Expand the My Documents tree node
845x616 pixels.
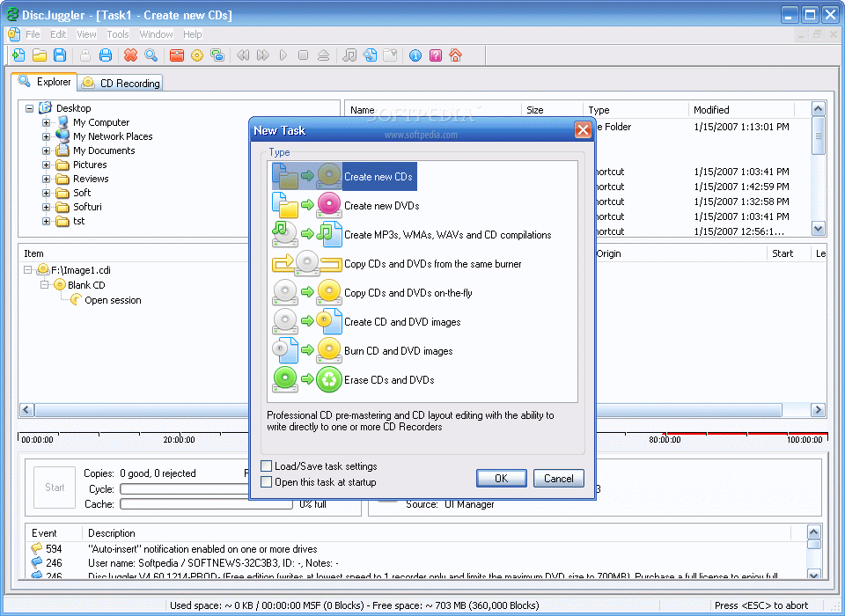coord(46,150)
